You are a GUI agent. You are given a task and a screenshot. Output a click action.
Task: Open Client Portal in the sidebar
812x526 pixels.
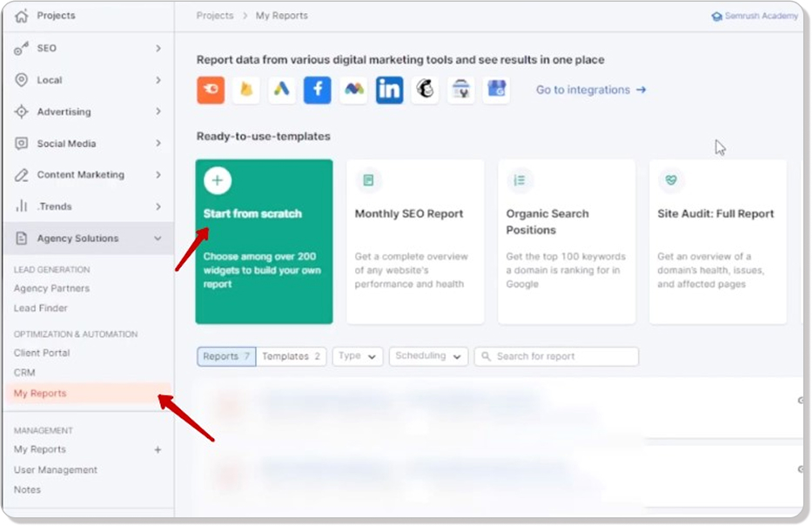tap(42, 353)
